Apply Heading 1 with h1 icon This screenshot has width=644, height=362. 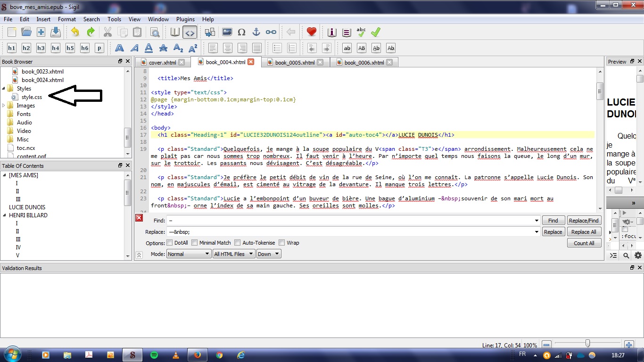point(12,48)
